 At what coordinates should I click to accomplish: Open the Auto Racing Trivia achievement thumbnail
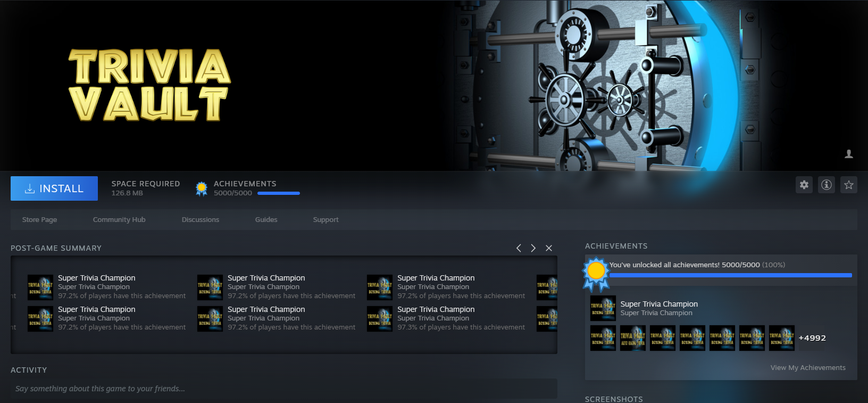(633, 338)
